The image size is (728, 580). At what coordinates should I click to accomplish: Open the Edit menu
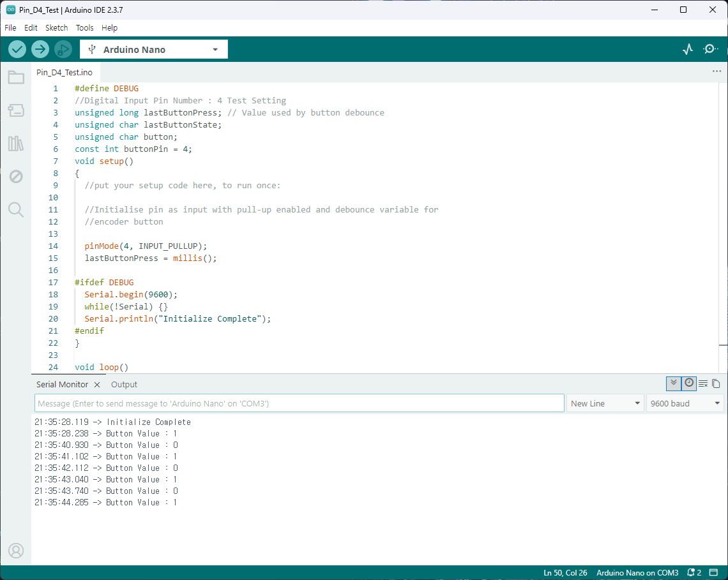(31, 28)
